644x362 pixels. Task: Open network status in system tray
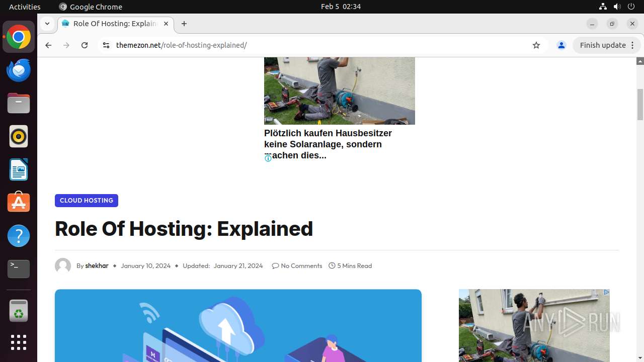coord(603,7)
